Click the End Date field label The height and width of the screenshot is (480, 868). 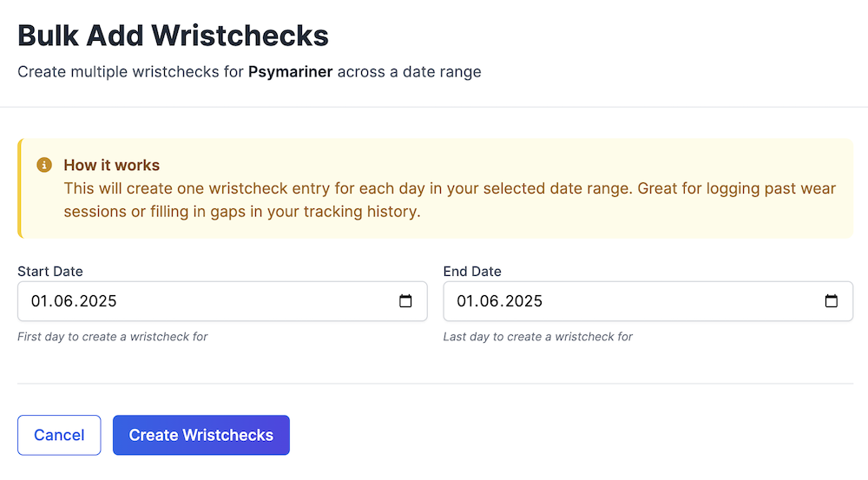pos(472,272)
